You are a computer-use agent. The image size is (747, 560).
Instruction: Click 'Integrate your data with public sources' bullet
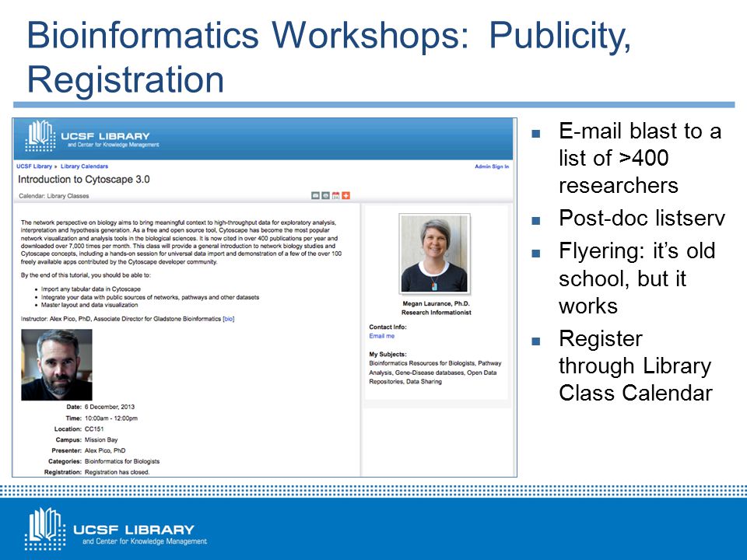pos(150,297)
